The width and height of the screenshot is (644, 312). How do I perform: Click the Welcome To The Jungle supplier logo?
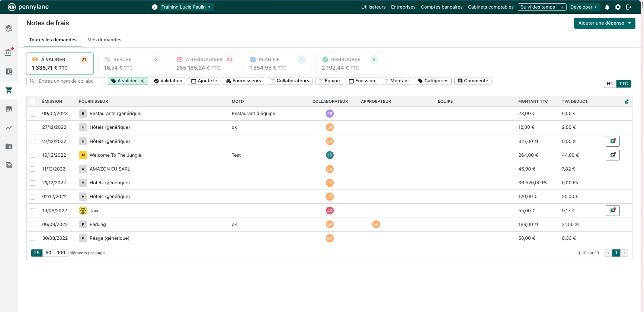83,155
